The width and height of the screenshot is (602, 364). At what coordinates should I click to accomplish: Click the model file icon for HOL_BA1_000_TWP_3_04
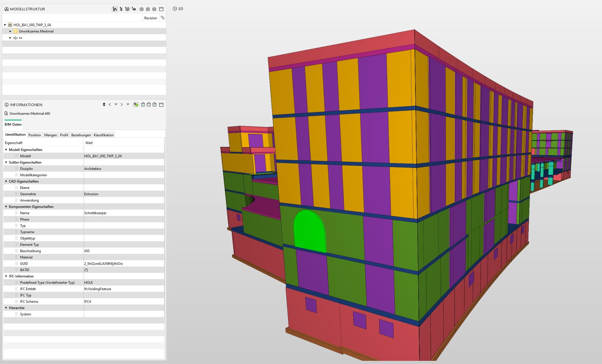pos(10,25)
